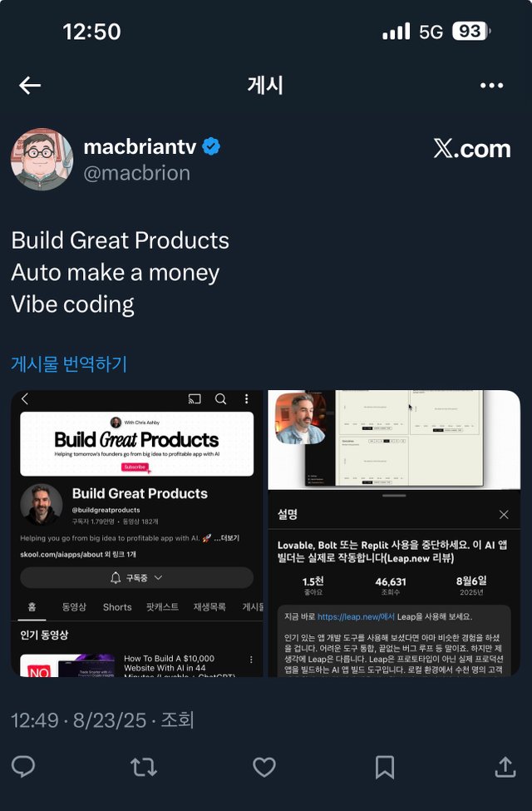Image resolution: width=532 pixels, height=811 pixels.
Task: Tap the repost arrows icon
Action: pos(144,767)
